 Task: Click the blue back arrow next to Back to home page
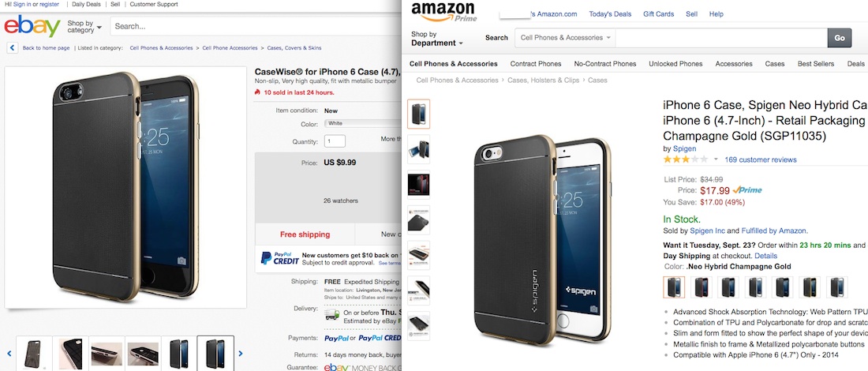tap(12, 48)
